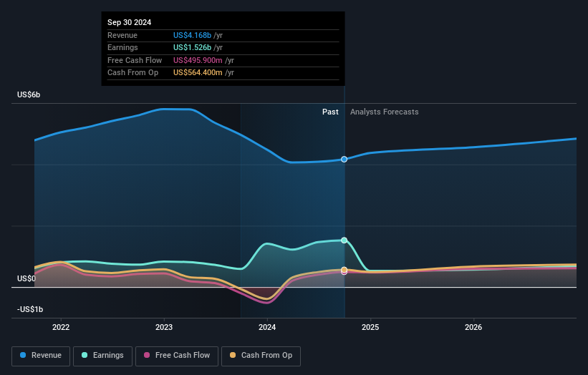
Task: Select the teal Earnings data point marker
Action: 344,240
